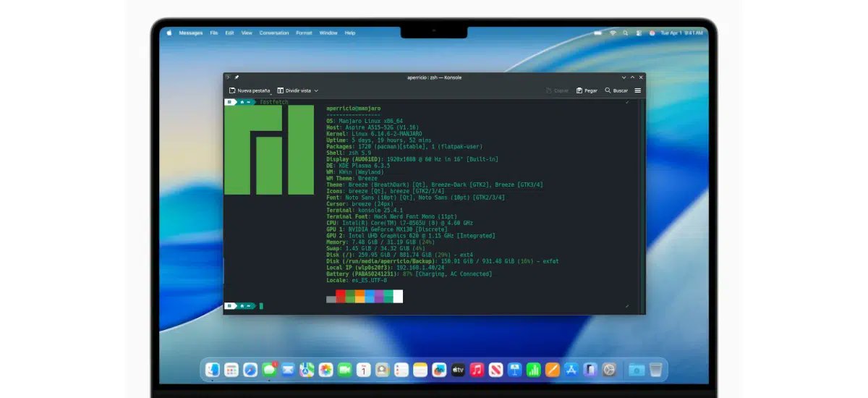Open Reminders in the dock
Viewport: 868px width, 398px height.
tap(401, 370)
